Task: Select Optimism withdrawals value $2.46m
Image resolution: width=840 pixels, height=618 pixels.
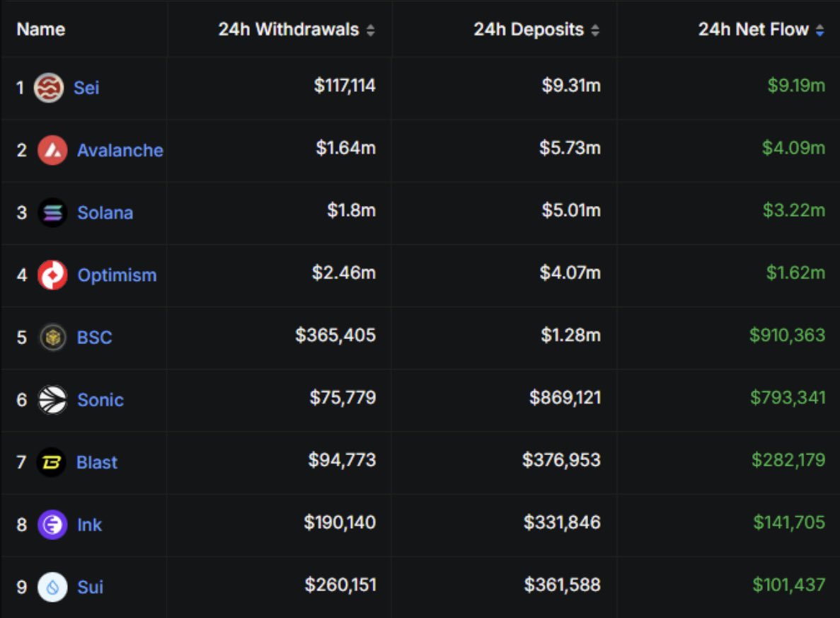Action: 343,273
